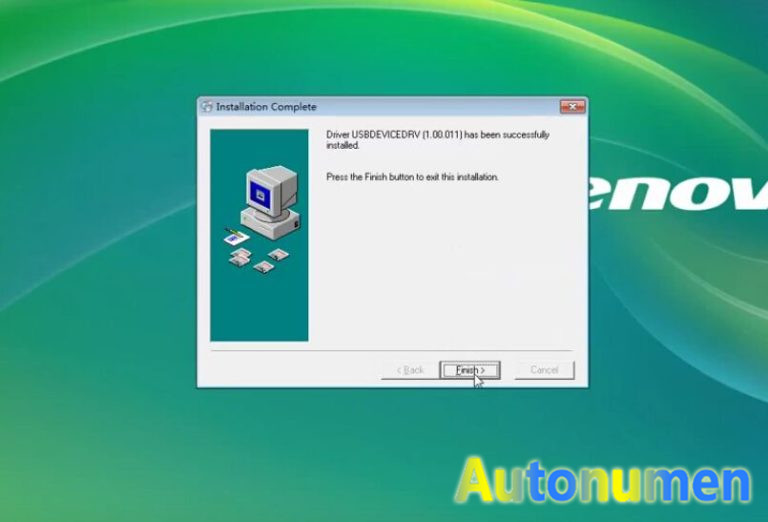Click the 'Press the Finish button' instruction text

pyautogui.click(x=412, y=177)
